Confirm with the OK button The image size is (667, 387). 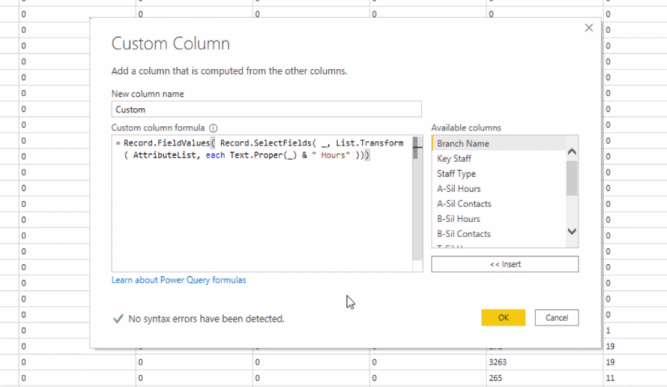[503, 318]
